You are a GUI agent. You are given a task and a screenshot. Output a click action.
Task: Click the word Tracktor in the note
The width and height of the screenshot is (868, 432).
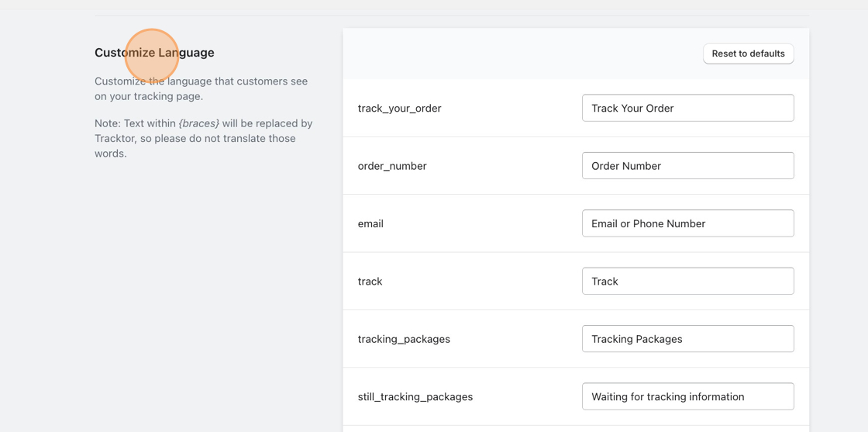coord(112,139)
